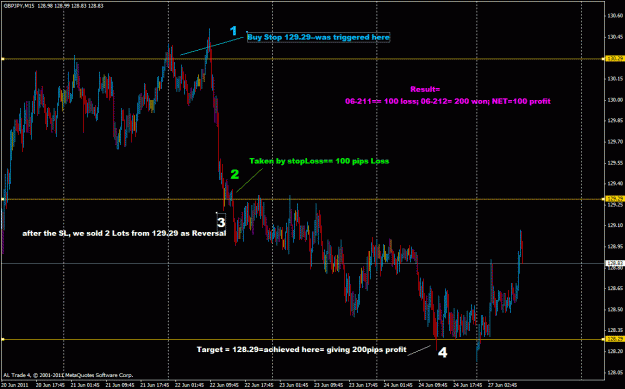Click the 130.00 price axis label

(x=616, y=100)
